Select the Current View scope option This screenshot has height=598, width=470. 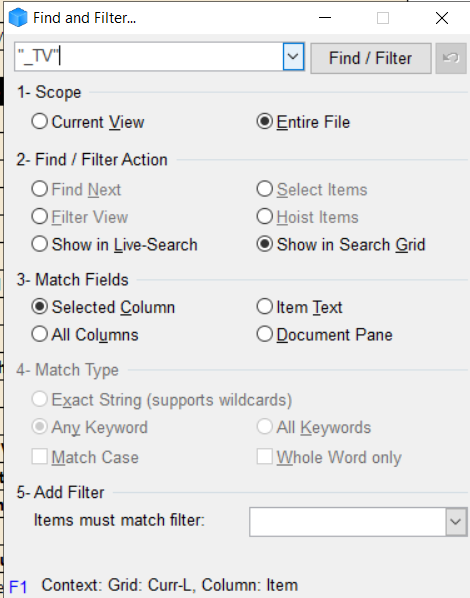click(88, 122)
